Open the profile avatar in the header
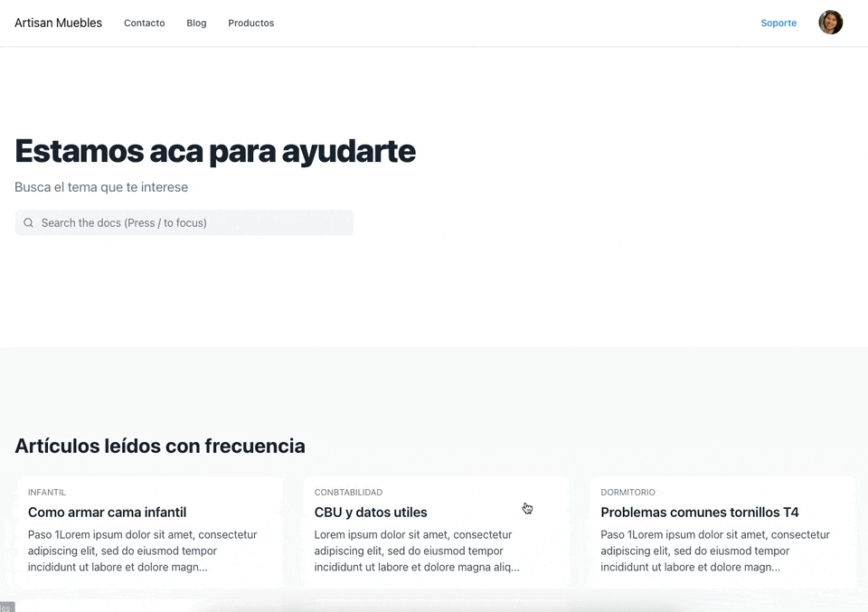The width and height of the screenshot is (868, 612). pos(830,23)
